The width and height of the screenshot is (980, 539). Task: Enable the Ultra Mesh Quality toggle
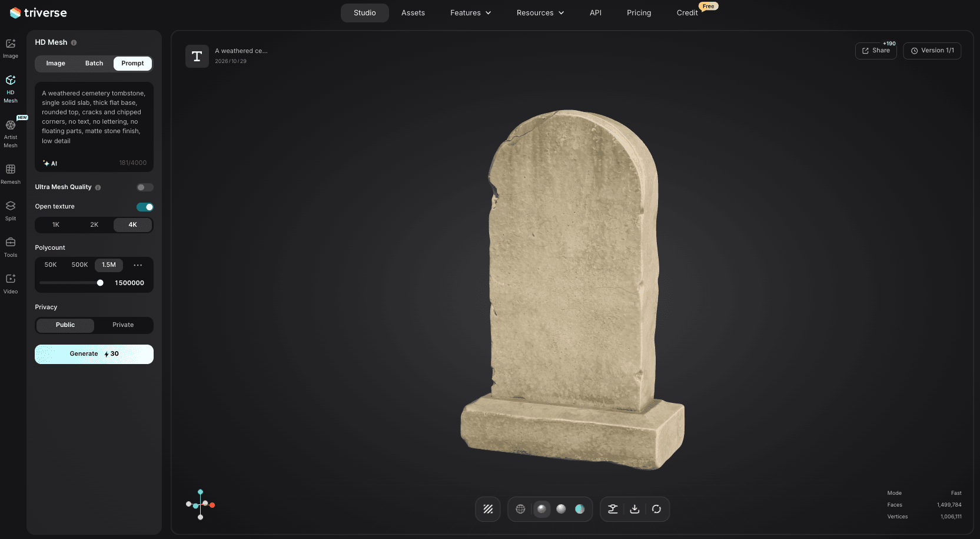tap(145, 187)
